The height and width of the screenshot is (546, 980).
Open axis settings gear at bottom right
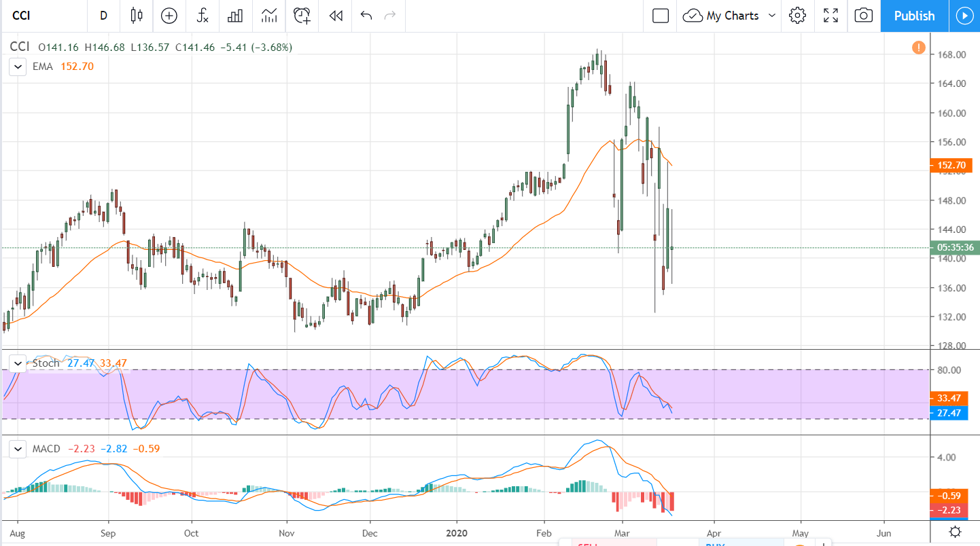pyautogui.click(x=955, y=532)
